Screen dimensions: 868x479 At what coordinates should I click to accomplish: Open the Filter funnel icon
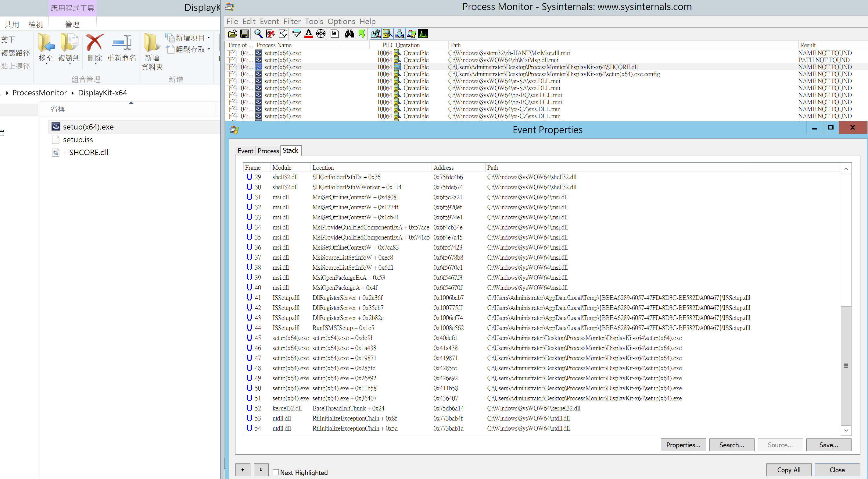click(x=296, y=34)
